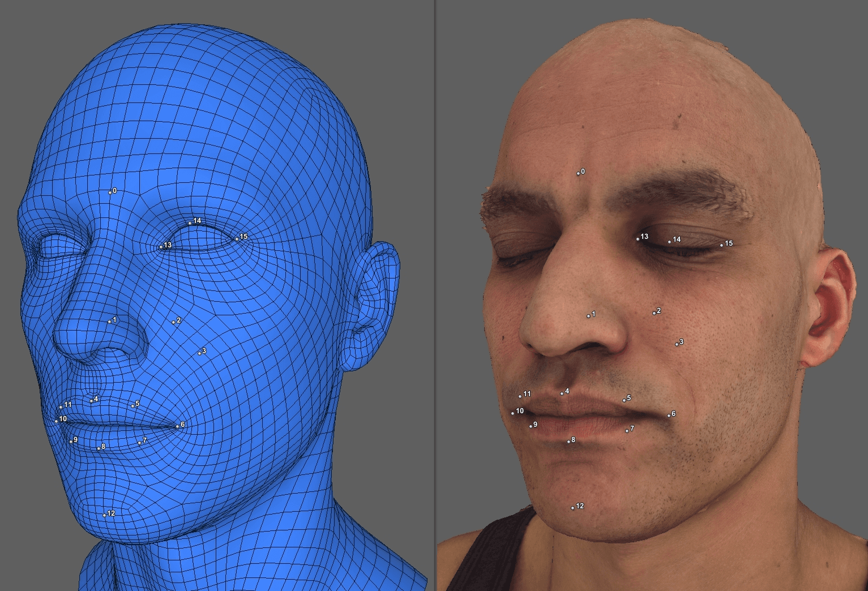Select landmark 12 on the scanned chin
The width and height of the screenshot is (868, 591).
[573, 508]
